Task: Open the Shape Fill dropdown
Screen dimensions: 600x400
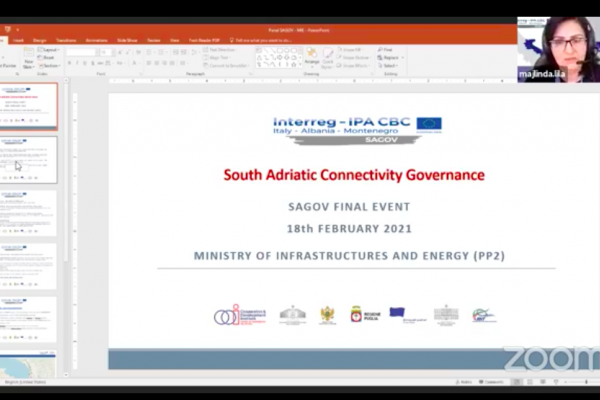Action: point(350,50)
